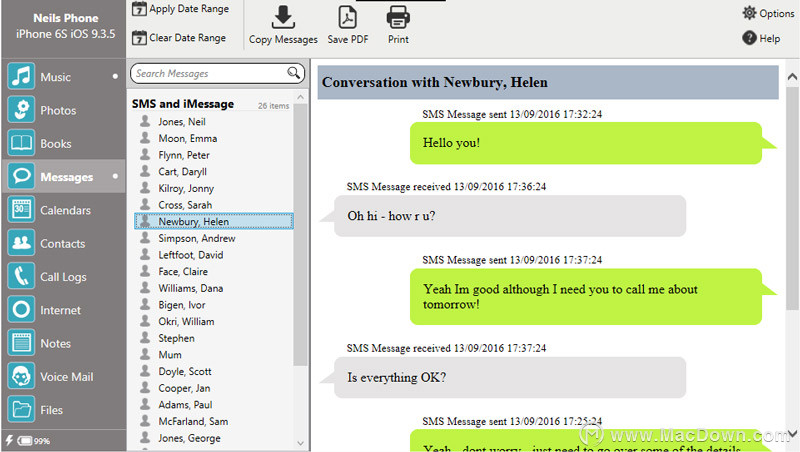Image resolution: width=800 pixels, height=452 pixels.
Task: Select the conversation with Adams, Paul
Action: (214, 405)
